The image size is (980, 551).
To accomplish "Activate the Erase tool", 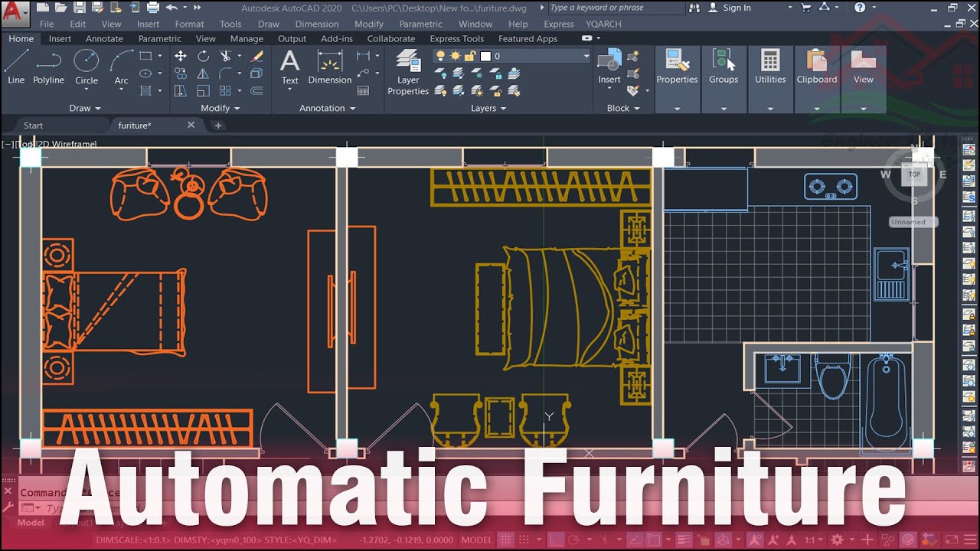I will pos(257,56).
